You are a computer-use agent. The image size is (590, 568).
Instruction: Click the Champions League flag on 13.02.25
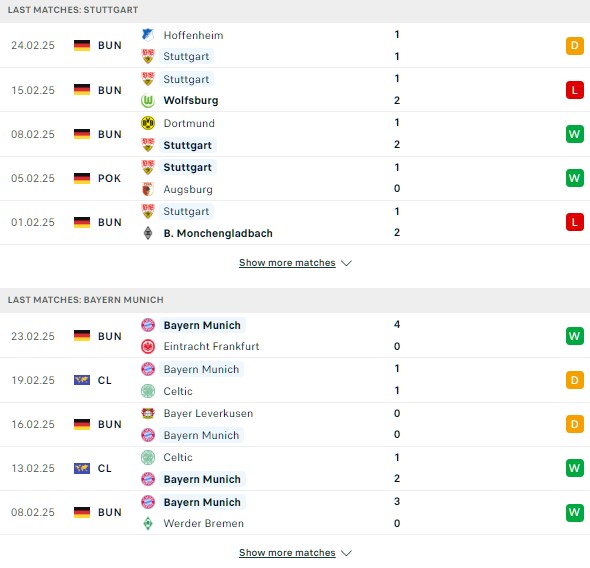point(82,468)
